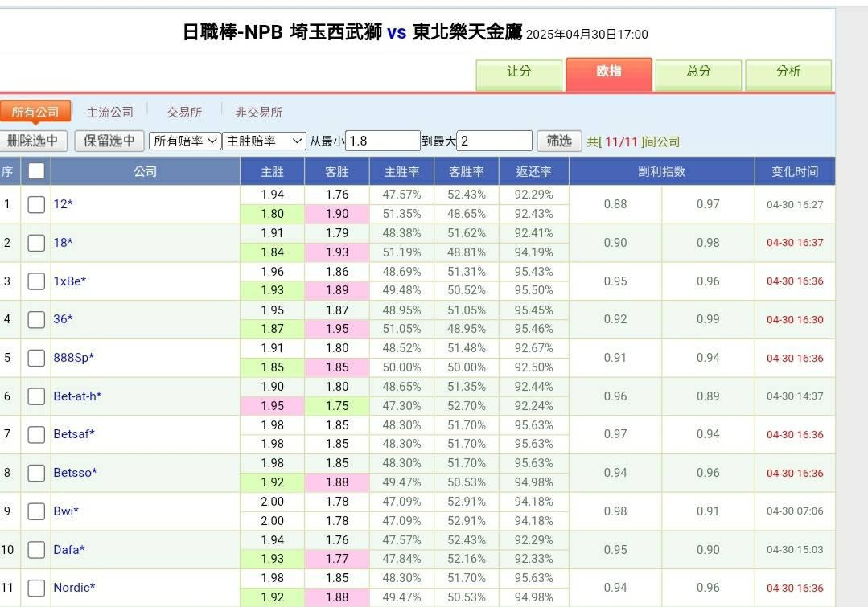Sort by the 返还率 column header
This screenshot has height=607, width=868.
tap(533, 172)
